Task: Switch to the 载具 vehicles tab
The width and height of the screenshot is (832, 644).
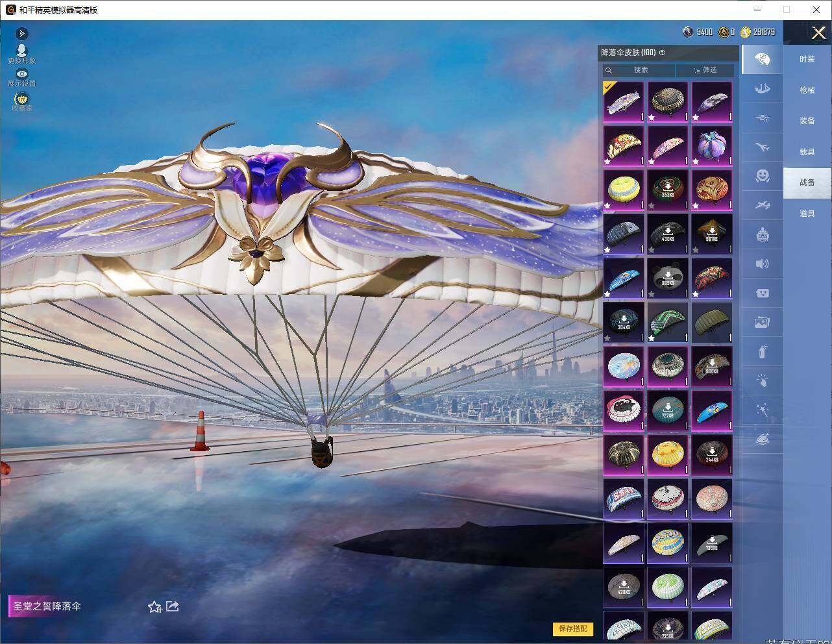Action: [x=807, y=152]
